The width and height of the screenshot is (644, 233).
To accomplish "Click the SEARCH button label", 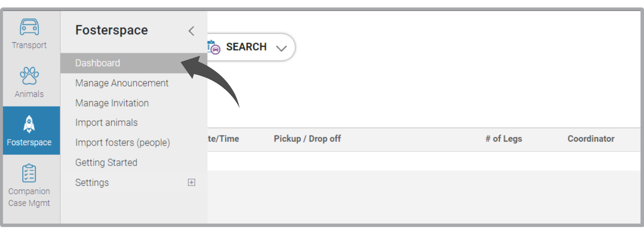I will [246, 47].
